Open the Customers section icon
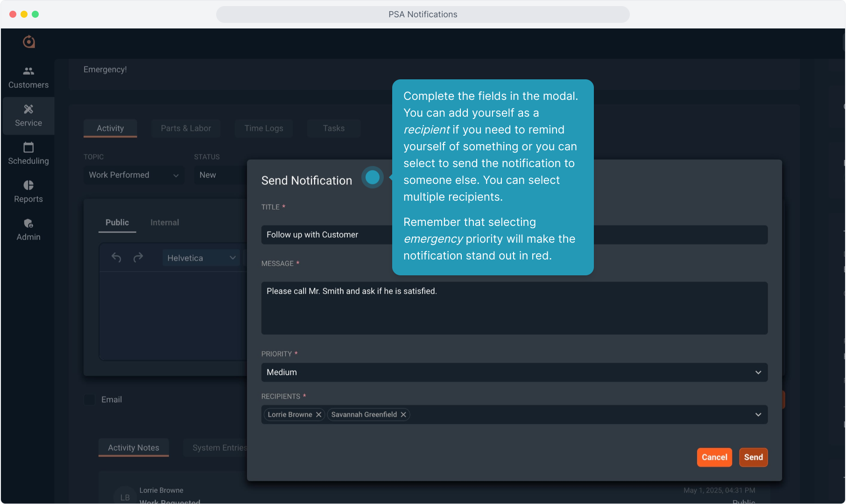 pyautogui.click(x=28, y=71)
